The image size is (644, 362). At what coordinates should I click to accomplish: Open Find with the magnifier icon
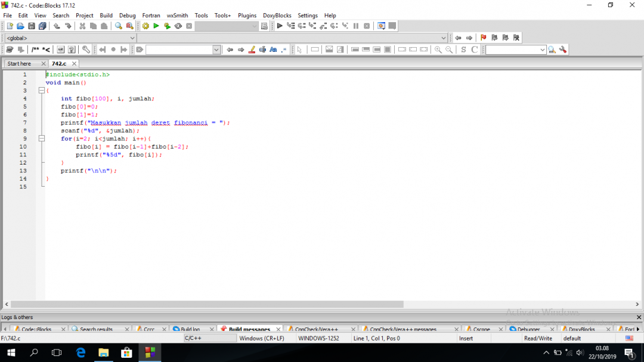[119, 26]
